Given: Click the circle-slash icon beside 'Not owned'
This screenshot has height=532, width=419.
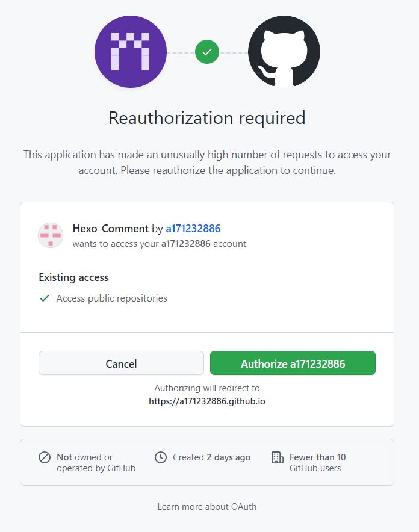Looking at the screenshot, I should point(45,457).
